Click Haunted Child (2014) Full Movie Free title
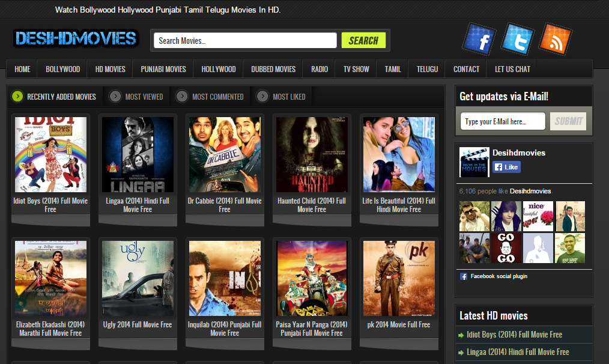 tap(312, 205)
